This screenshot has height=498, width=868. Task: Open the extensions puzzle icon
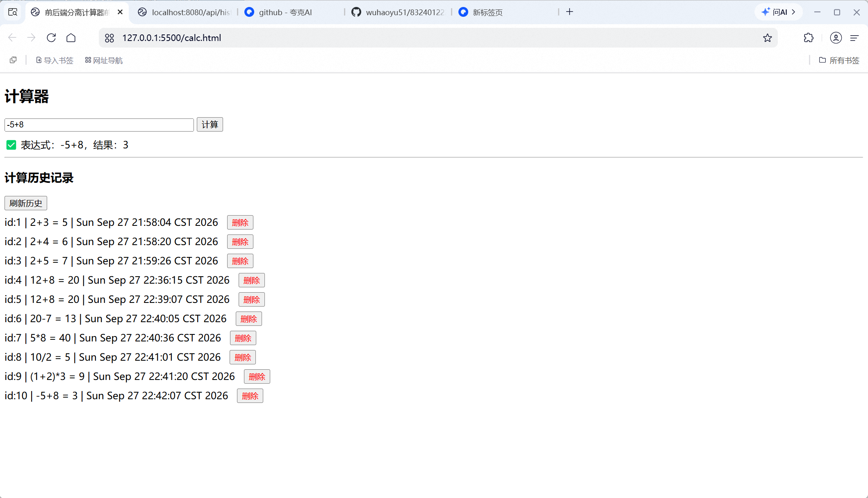pyautogui.click(x=809, y=38)
